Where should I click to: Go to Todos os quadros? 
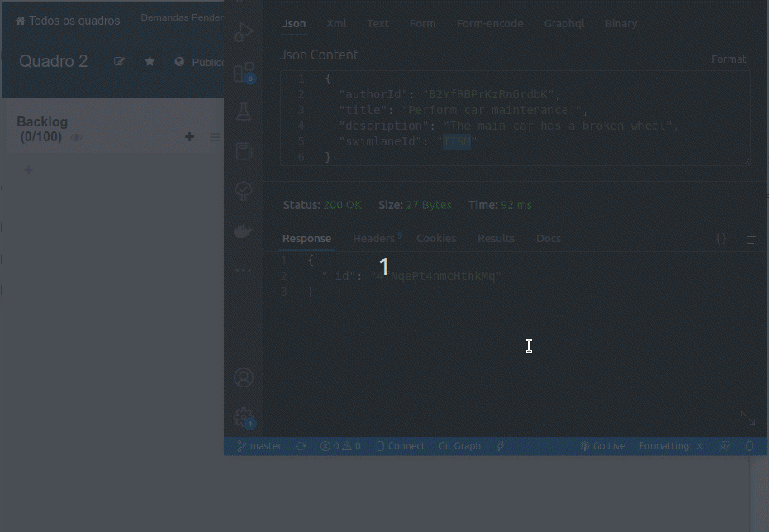(x=68, y=21)
